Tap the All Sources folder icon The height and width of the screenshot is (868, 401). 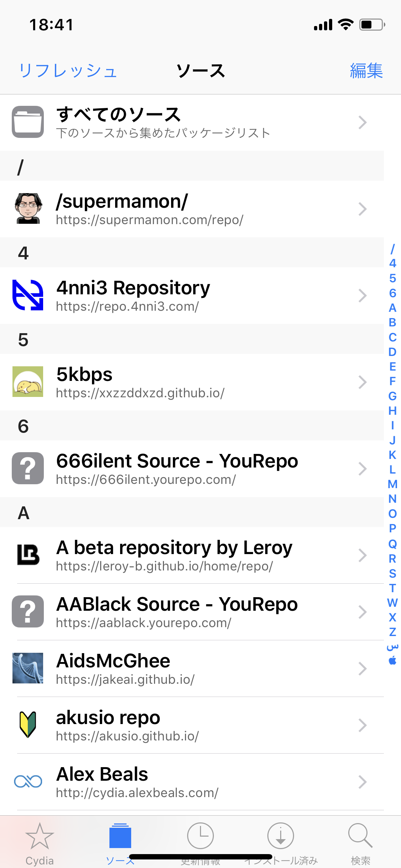point(28,122)
